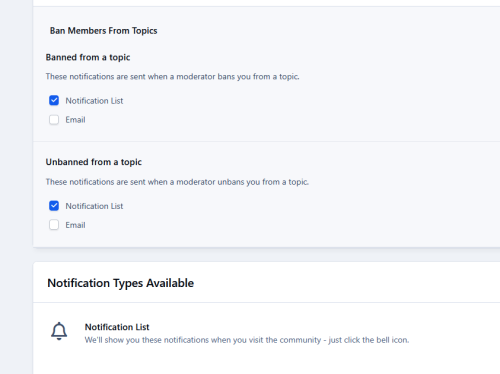Click the Notification Types Available heading
This screenshot has width=500, height=374.
pos(121,283)
